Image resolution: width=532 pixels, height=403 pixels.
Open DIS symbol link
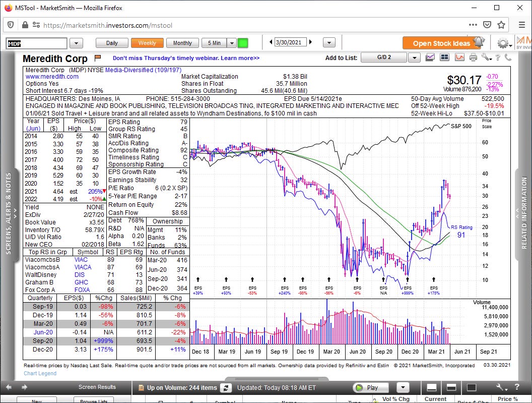[80, 274]
